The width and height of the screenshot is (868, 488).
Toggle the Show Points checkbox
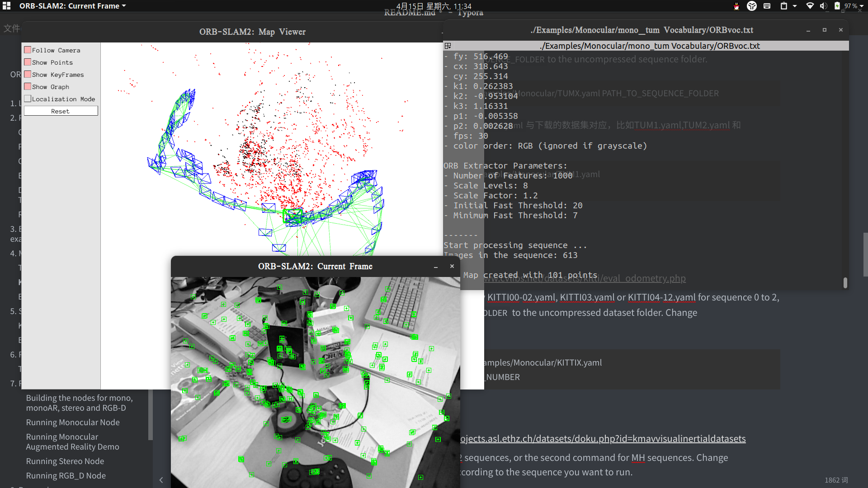click(x=28, y=62)
